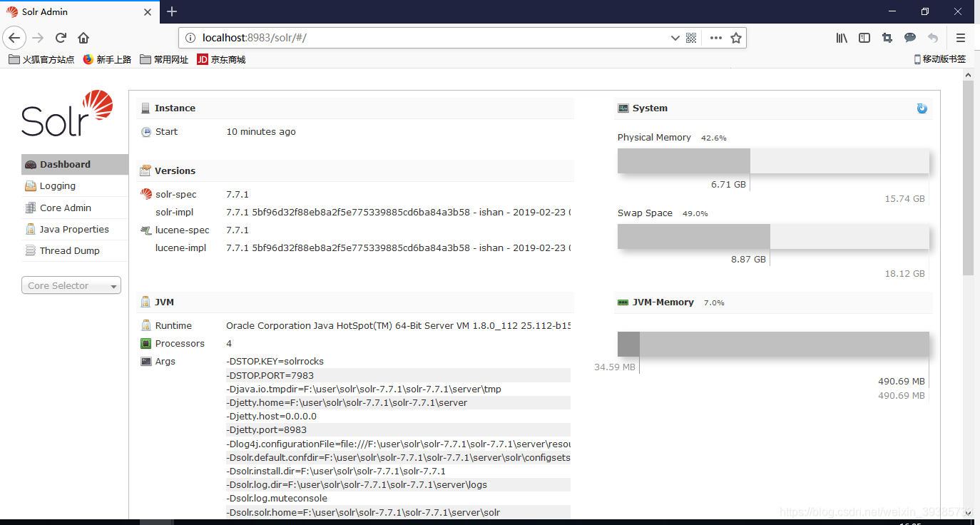980x525 pixels.
Task: Select the solr-spec version 7.7.1 text
Action: [x=238, y=194]
